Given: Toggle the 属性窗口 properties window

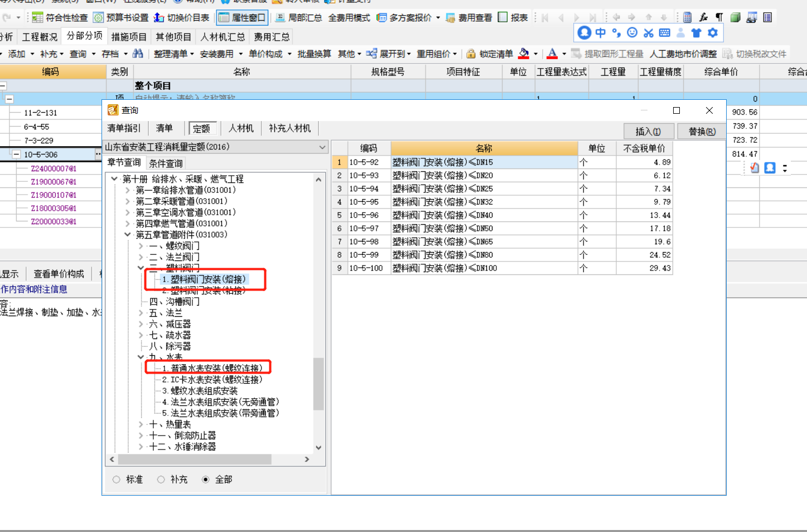Looking at the screenshot, I should pos(242,18).
